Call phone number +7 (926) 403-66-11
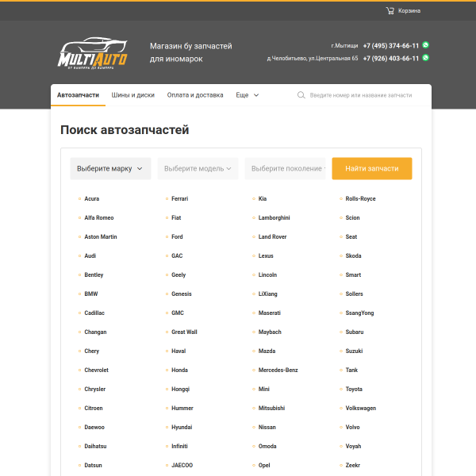 (x=390, y=58)
